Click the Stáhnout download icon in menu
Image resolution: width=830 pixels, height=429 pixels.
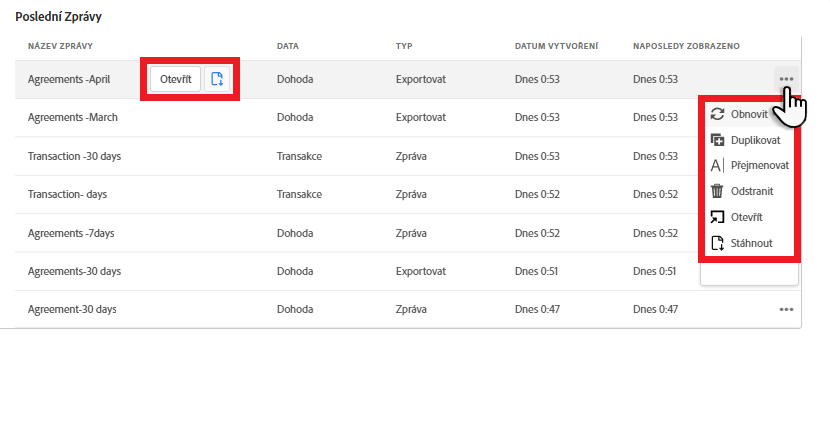(716, 243)
